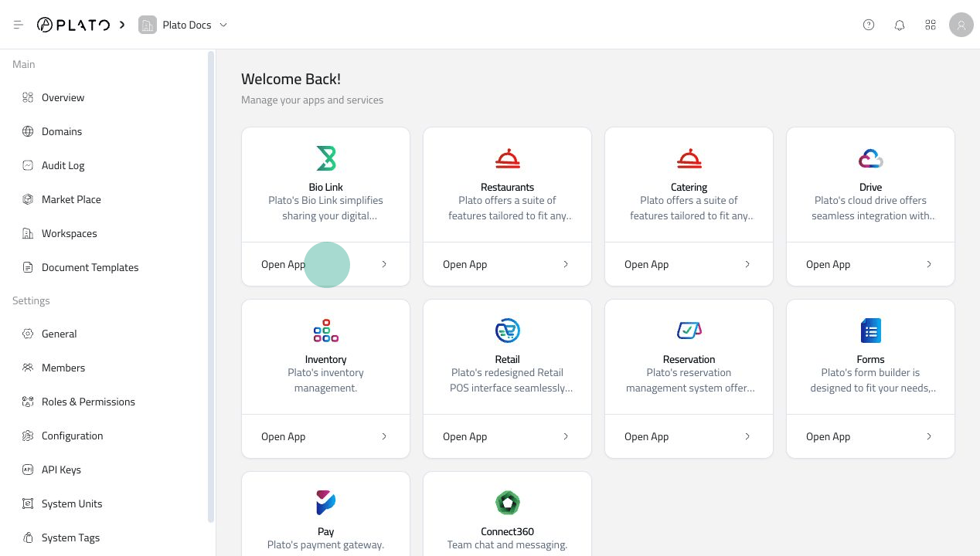980x556 pixels.
Task: Open the notifications bell
Action: 900,25
